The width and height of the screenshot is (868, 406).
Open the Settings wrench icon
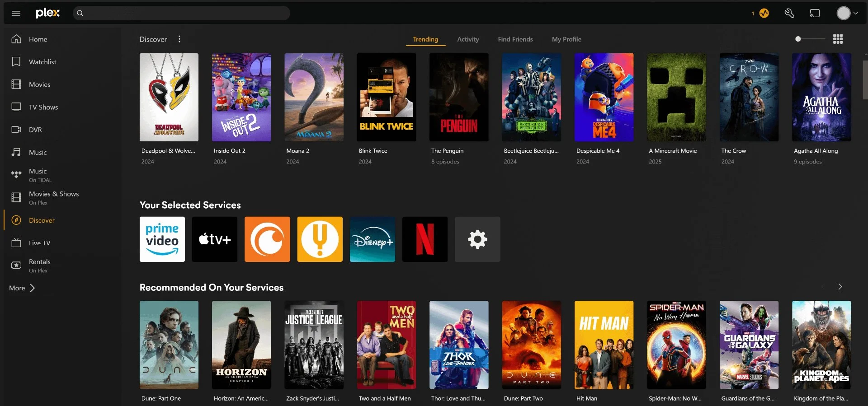tap(789, 14)
